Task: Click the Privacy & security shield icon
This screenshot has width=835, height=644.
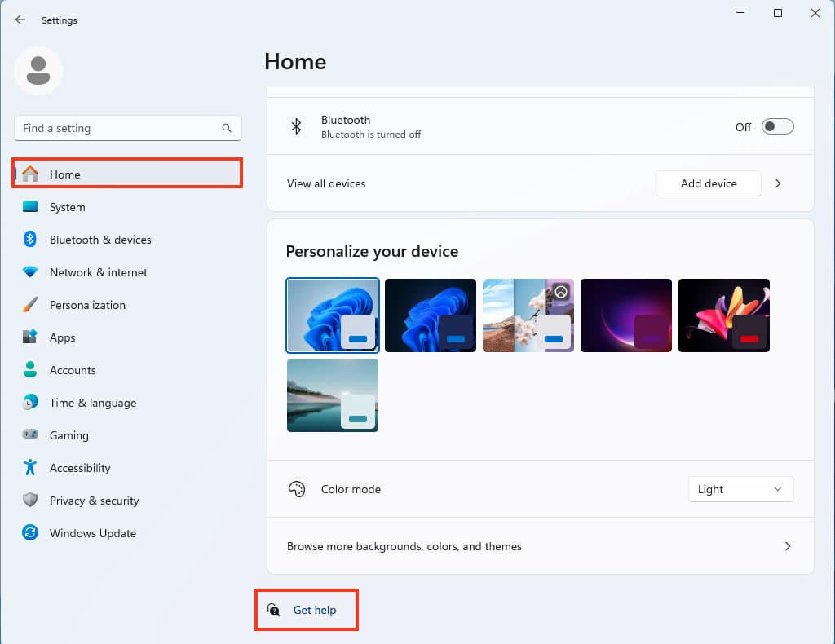Action: [30, 501]
